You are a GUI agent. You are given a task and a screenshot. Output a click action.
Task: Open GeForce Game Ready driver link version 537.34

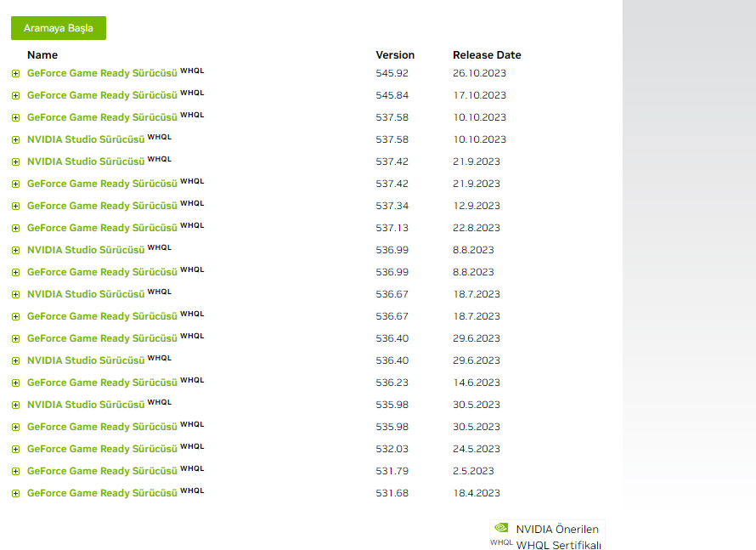point(102,206)
